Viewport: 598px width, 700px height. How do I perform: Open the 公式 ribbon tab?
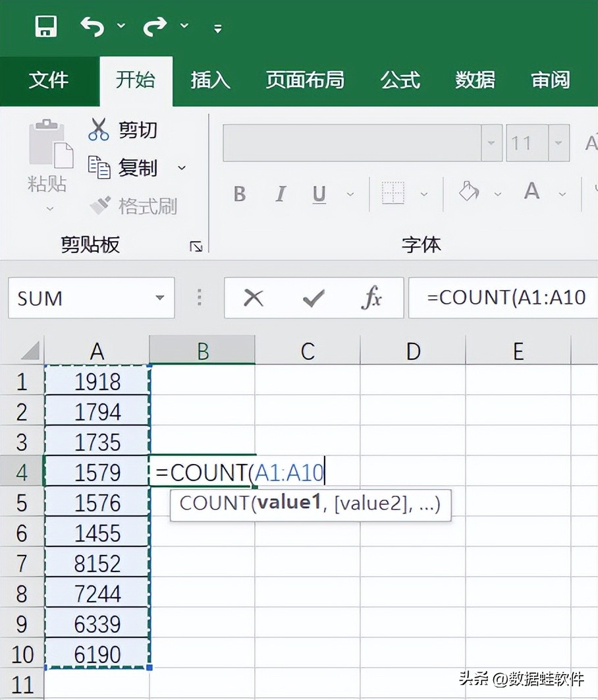[x=400, y=80]
